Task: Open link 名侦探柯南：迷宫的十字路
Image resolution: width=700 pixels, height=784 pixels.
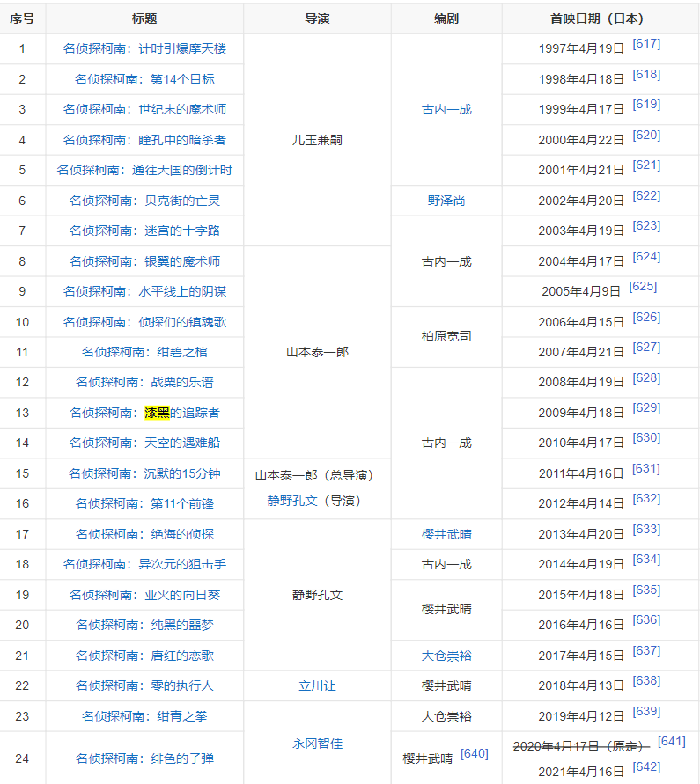Action: pyautogui.click(x=144, y=231)
